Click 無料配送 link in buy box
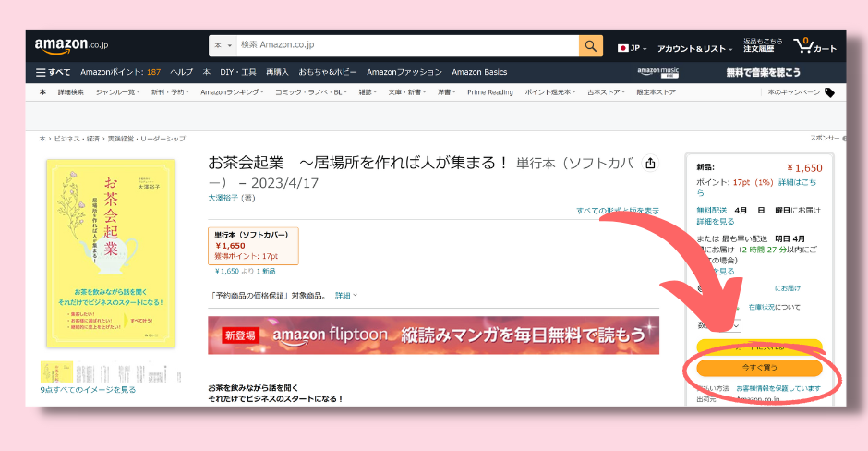Screen dimensions: 868x451 coord(711,211)
